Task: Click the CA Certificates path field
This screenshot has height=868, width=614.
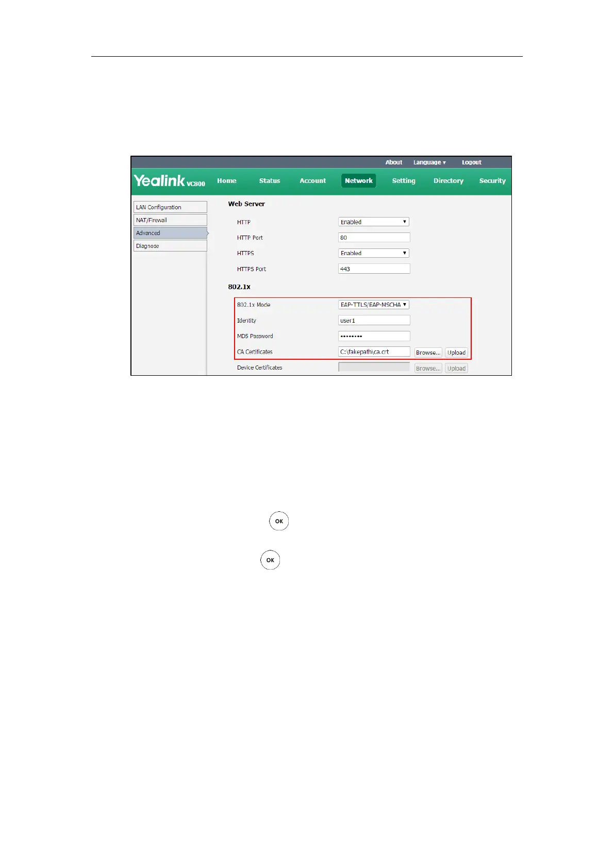Action: tap(374, 352)
